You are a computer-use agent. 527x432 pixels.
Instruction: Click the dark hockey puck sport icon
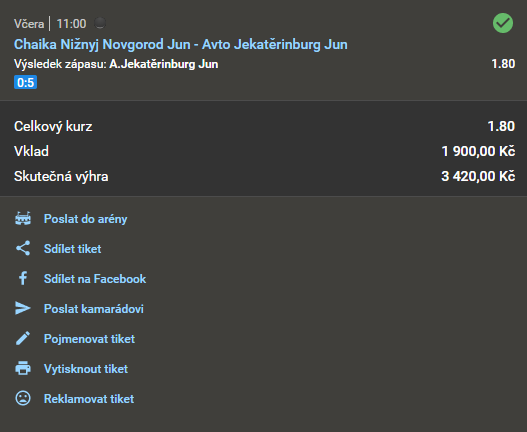[x=100, y=23]
